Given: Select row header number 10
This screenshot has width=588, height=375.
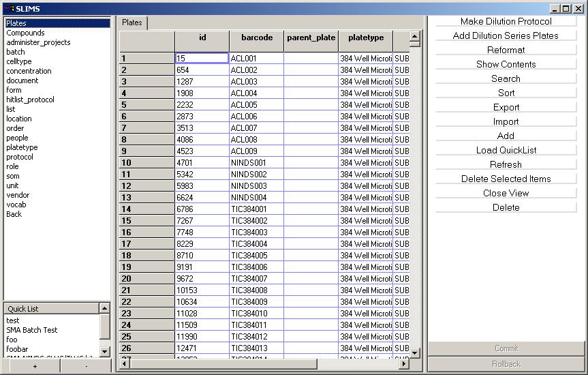Looking at the screenshot, I should tap(146, 163).
